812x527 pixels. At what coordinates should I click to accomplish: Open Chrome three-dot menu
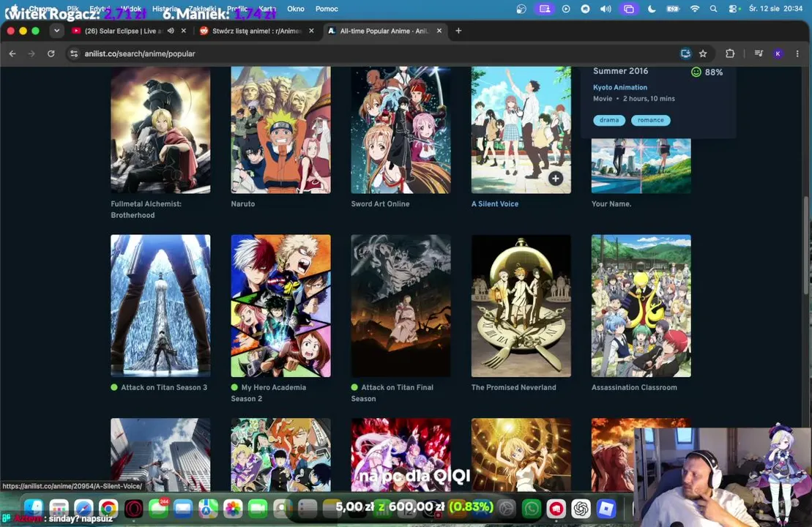(797, 53)
